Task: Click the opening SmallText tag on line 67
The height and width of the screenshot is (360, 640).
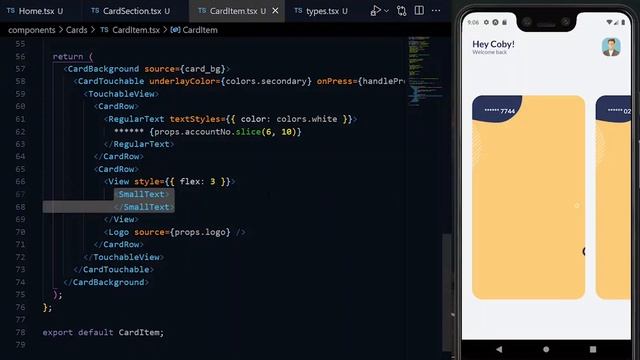Action: click(x=141, y=194)
